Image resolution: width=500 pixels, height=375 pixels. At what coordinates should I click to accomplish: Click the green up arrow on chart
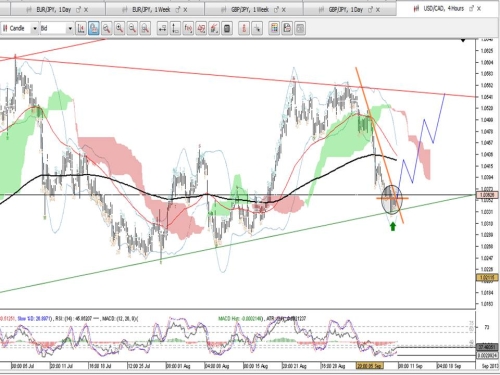tap(393, 227)
